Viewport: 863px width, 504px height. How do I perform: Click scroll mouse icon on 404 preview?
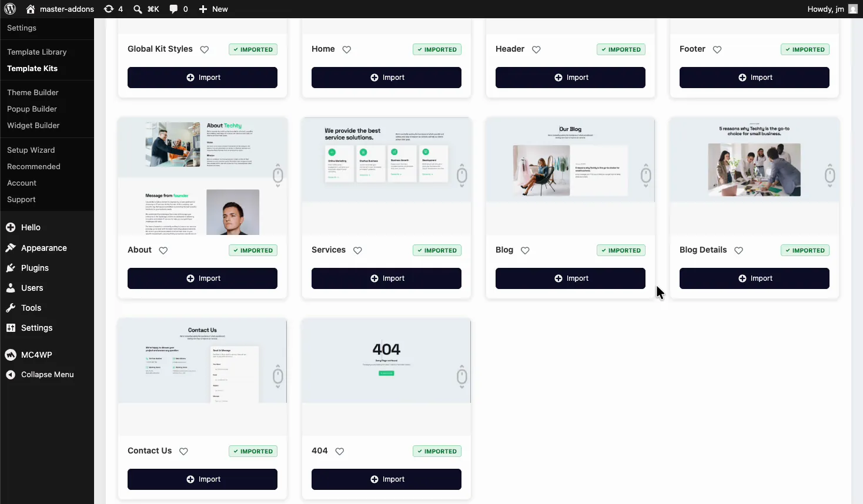point(462,376)
